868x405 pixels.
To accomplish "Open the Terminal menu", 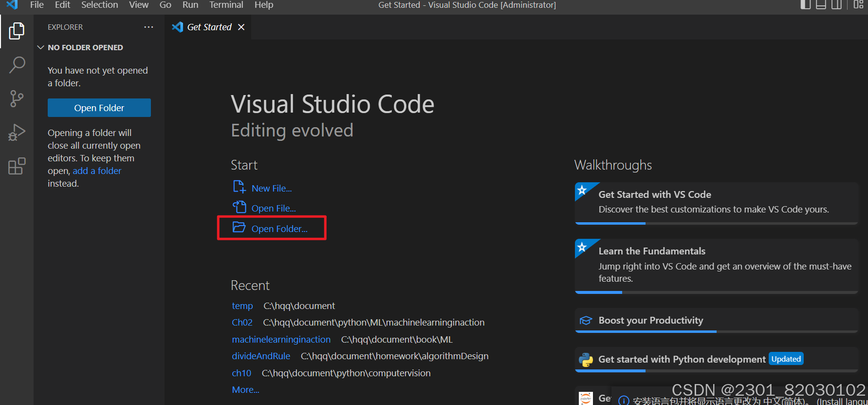I will [x=226, y=5].
